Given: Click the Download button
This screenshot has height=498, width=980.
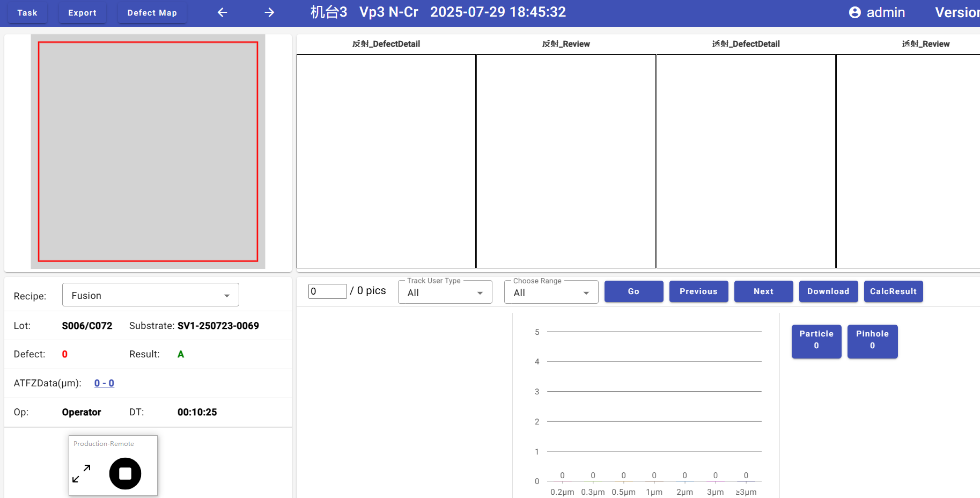Looking at the screenshot, I should click(828, 291).
